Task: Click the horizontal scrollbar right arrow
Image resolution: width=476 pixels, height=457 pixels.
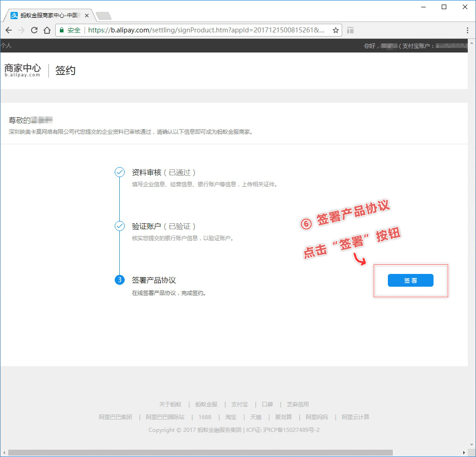Action: point(464,452)
